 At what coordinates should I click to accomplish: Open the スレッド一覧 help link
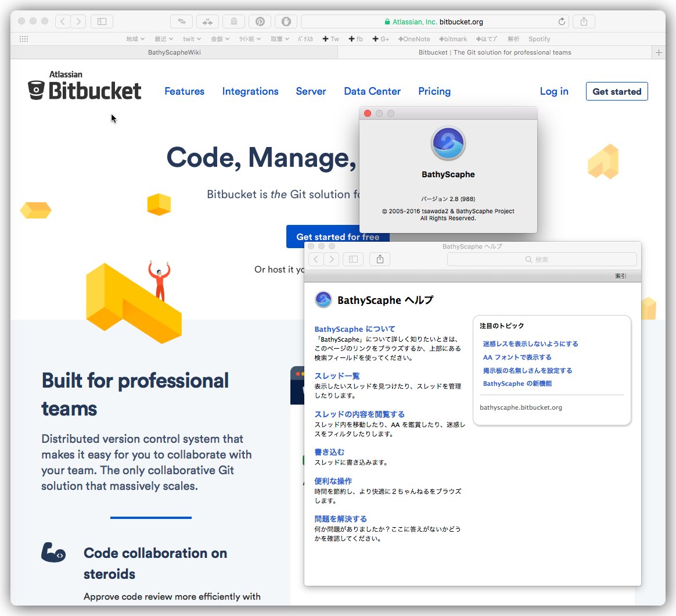(337, 376)
